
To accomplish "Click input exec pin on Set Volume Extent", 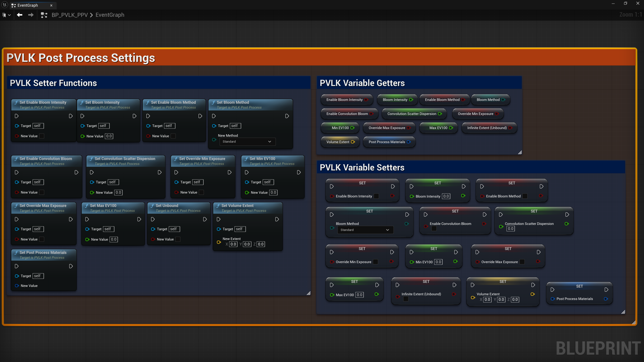I will (218, 219).
